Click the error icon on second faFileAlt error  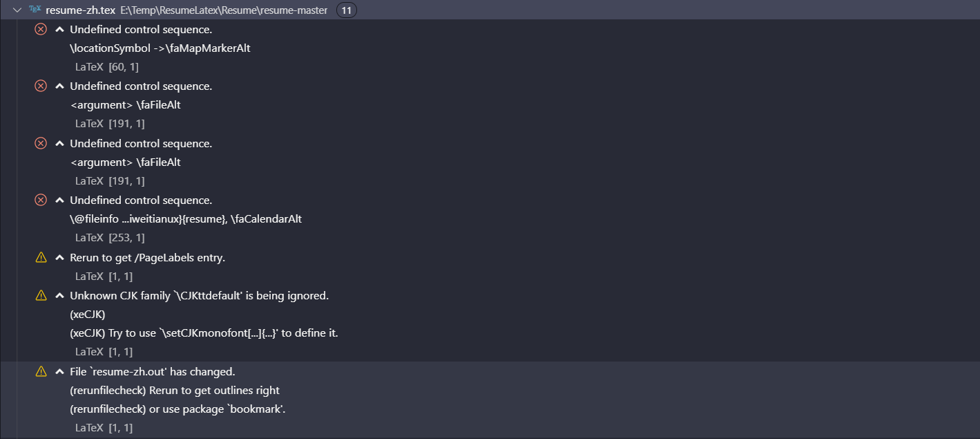[40, 143]
